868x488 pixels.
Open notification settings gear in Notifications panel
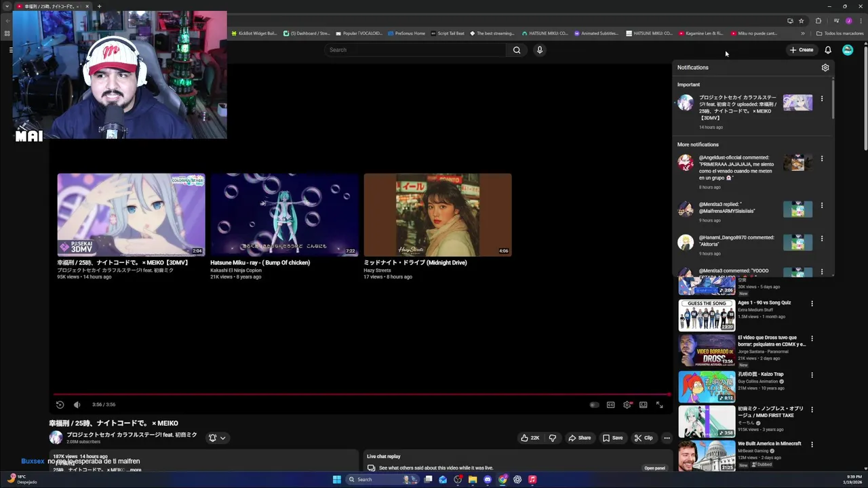[825, 68]
